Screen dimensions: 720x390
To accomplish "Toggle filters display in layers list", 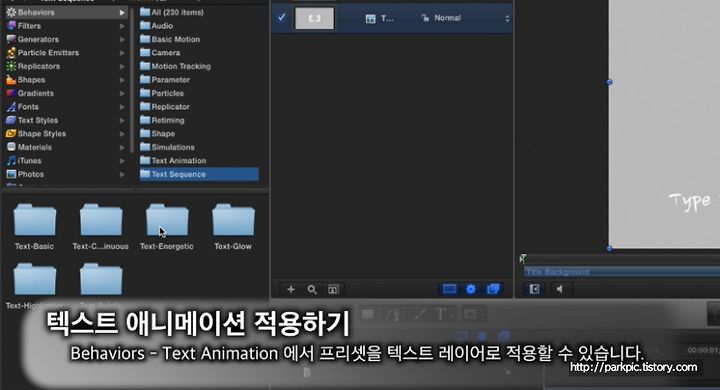I will (493, 289).
